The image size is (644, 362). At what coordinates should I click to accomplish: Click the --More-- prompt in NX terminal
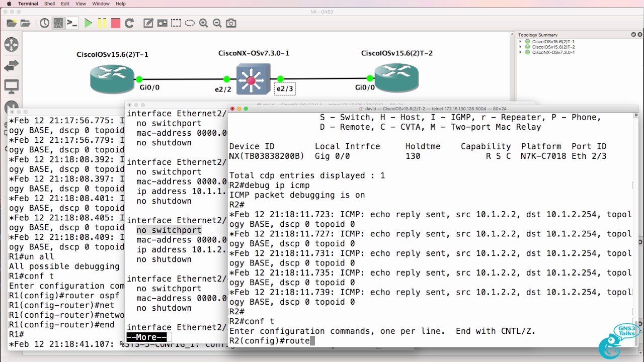(x=146, y=337)
